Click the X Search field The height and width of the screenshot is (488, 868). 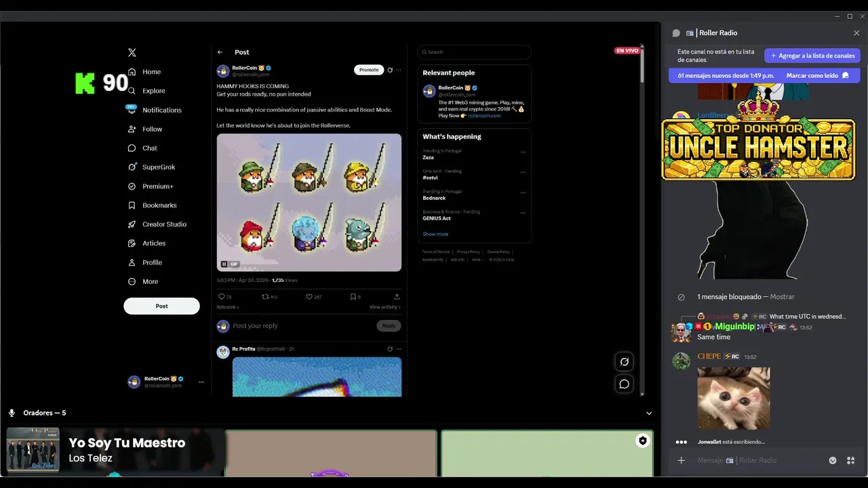474,52
